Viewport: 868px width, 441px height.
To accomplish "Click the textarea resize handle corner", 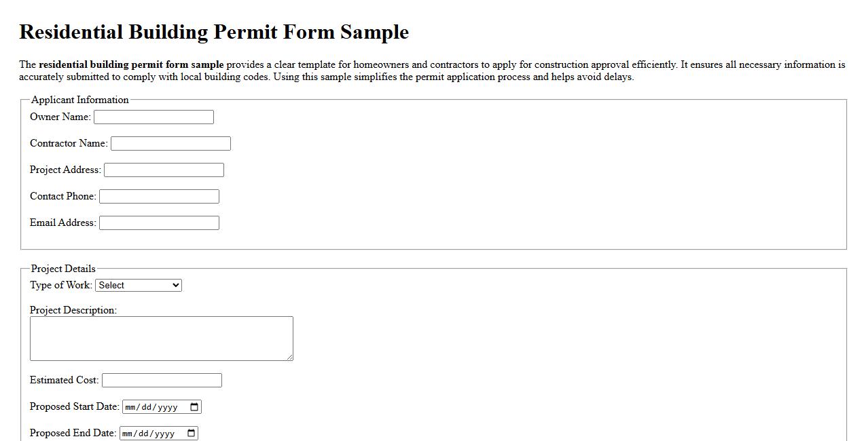I will pos(290,358).
